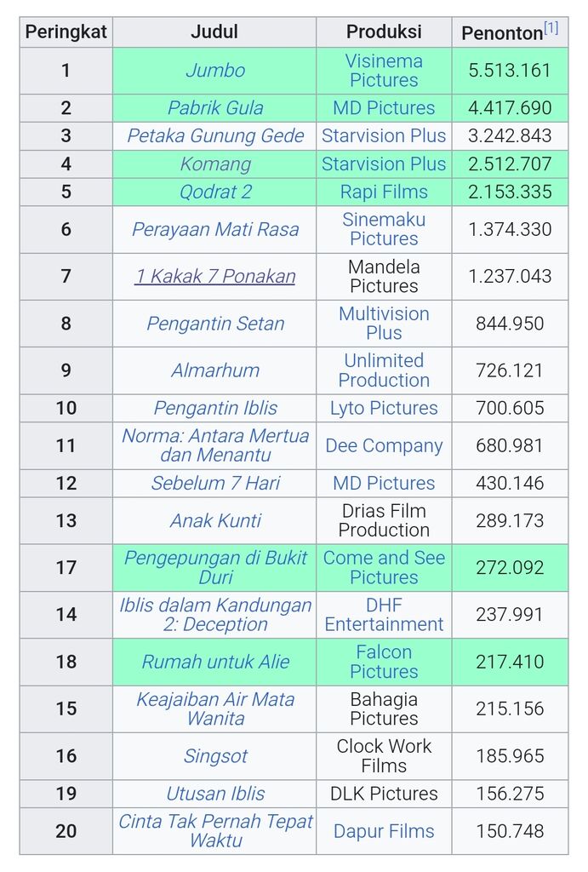The width and height of the screenshot is (588, 872).
Task: Click the Dapur Films production link
Action: click(x=384, y=831)
